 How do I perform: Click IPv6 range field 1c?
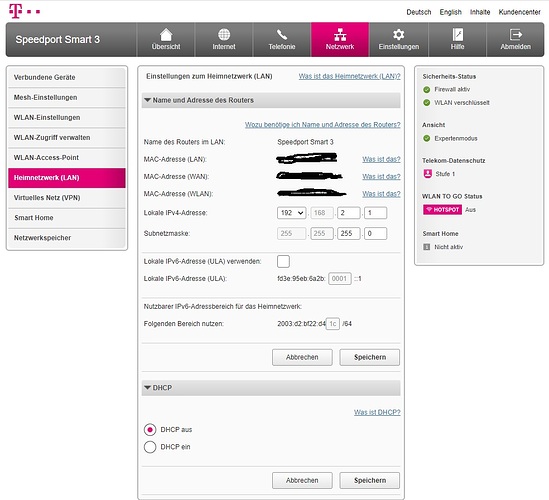[333, 324]
